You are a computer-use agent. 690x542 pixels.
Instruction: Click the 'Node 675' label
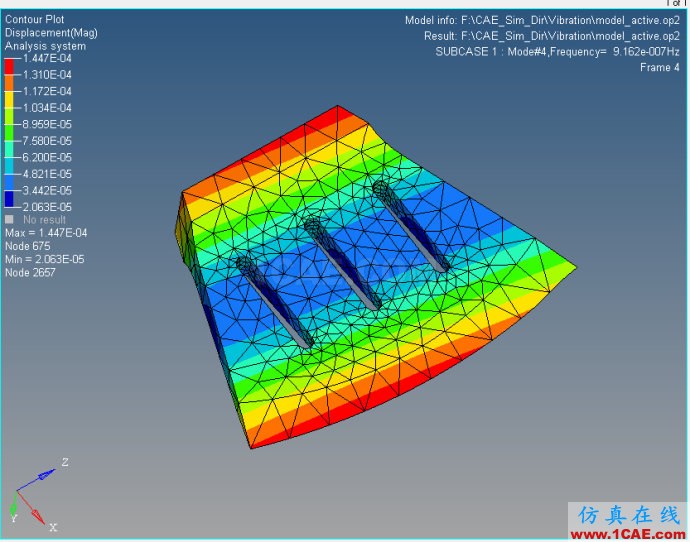[x=28, y=246]
